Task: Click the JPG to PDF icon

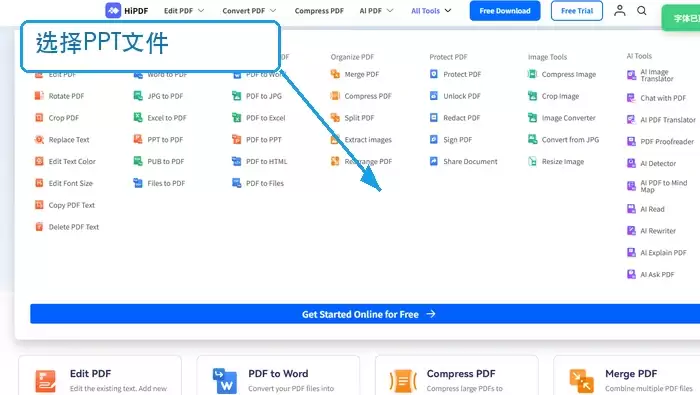Action: [138, 96]
